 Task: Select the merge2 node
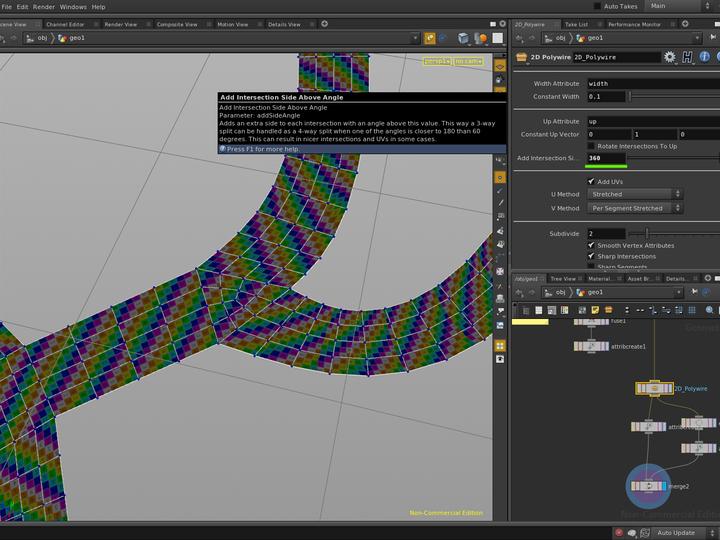646,486
